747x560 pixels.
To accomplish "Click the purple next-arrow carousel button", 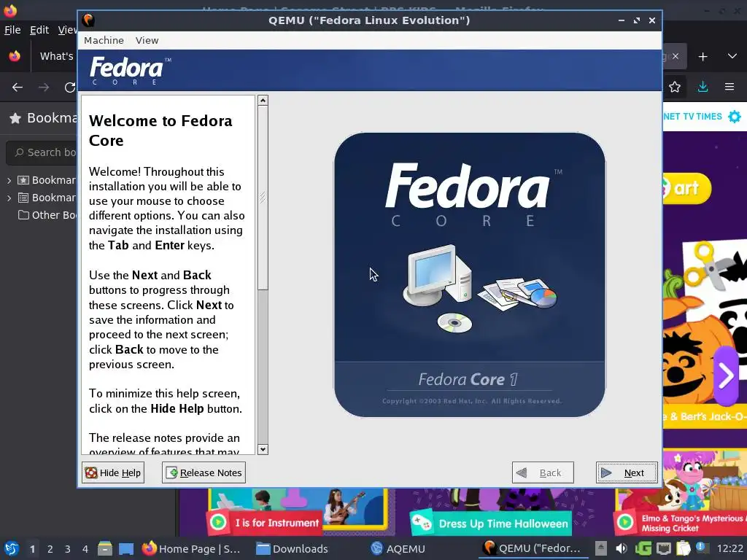I will tap(726, 376).
